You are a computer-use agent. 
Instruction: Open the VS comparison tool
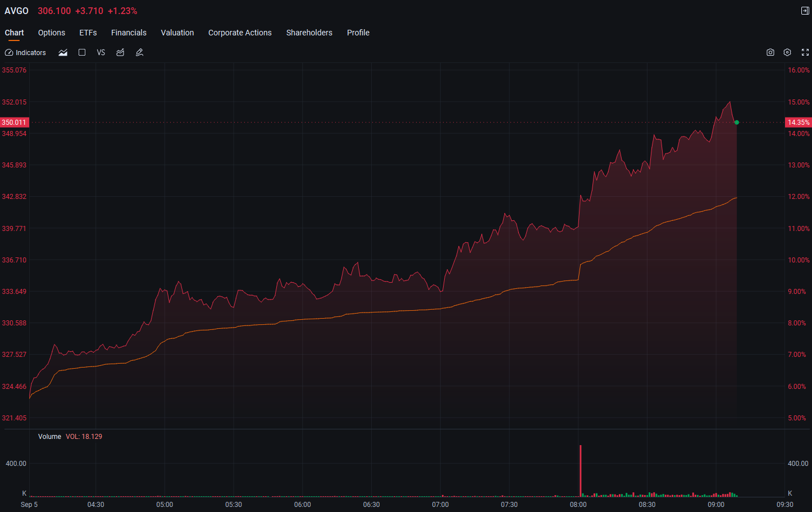(101, 52)
